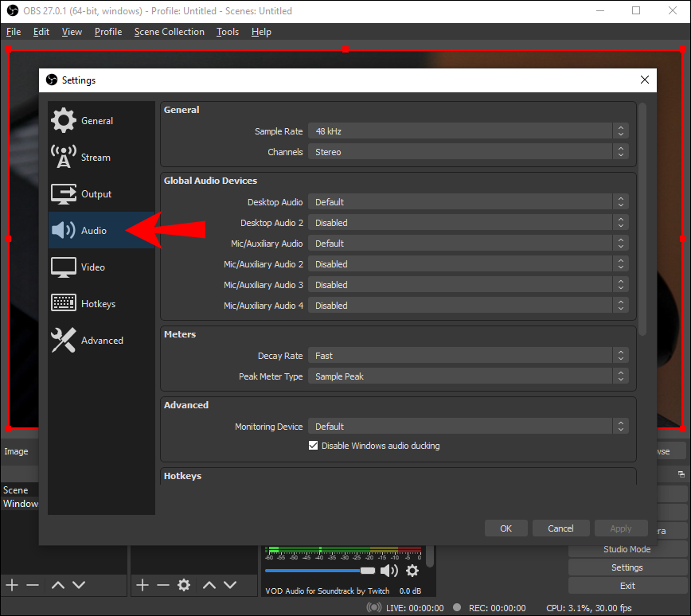
Task: Select the Audio settings category
Action: pyautogui.click(x=101, y=230)
